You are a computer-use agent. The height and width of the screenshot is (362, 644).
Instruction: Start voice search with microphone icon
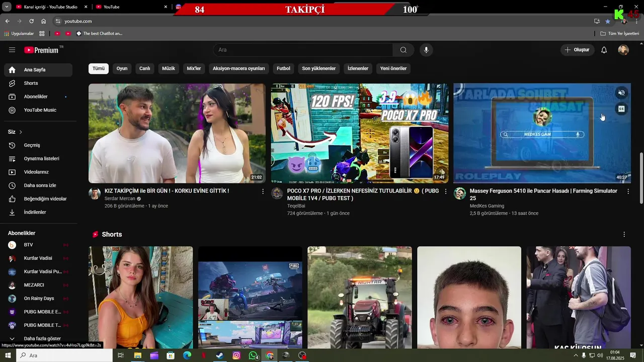426,50
